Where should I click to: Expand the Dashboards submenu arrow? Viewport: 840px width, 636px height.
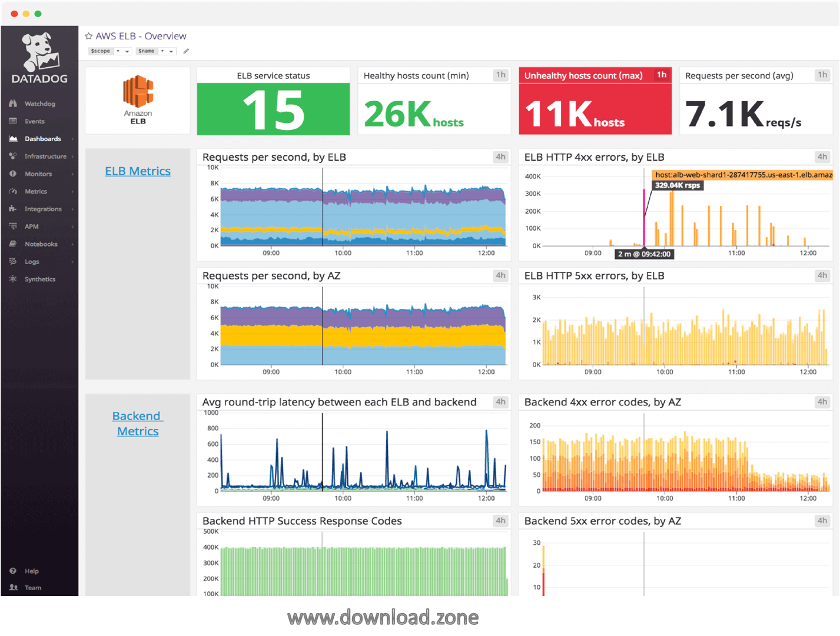72,139
